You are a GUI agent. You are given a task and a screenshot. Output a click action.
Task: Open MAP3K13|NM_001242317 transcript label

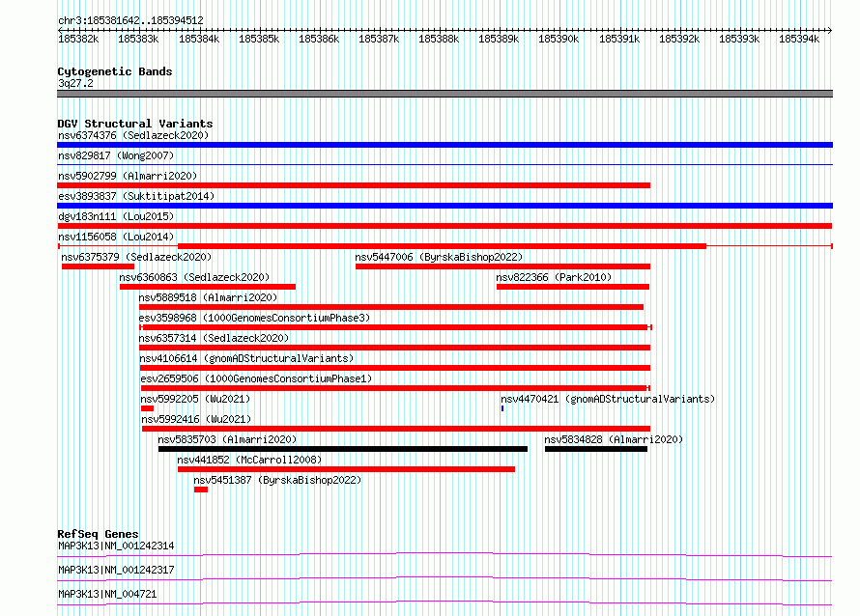pos(116,570)
